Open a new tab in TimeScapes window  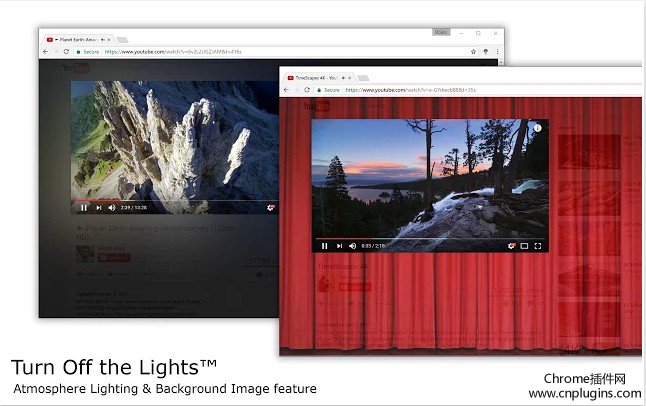pyautogui.click(x=363, y=78)
